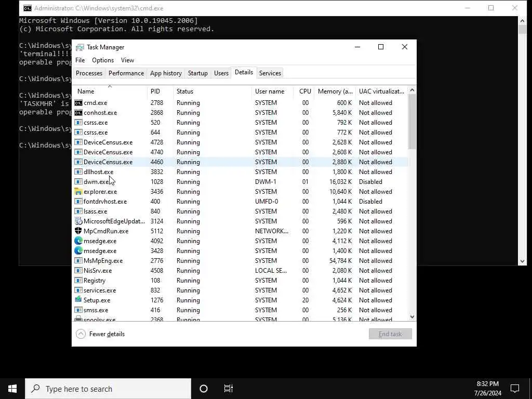This screenshot has height=399, width=532.
Task: Sort processes by the Name column
Action: point(110,91)
